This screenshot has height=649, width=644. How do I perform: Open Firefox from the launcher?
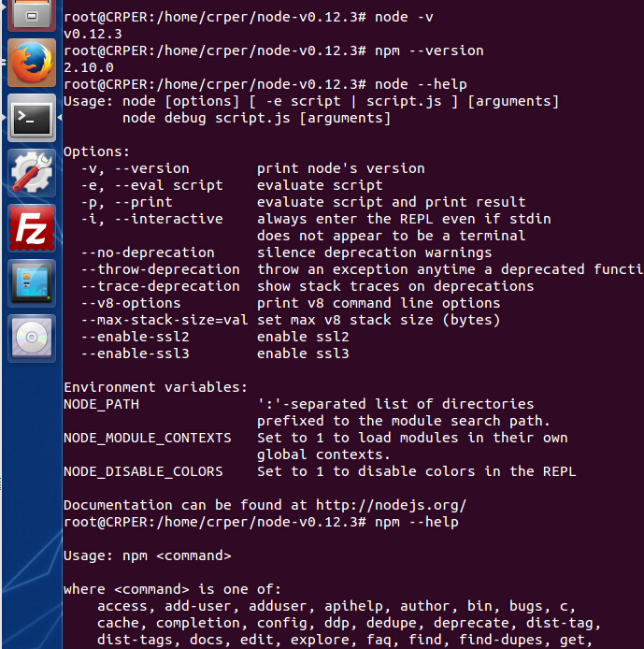tap(31, 64)
